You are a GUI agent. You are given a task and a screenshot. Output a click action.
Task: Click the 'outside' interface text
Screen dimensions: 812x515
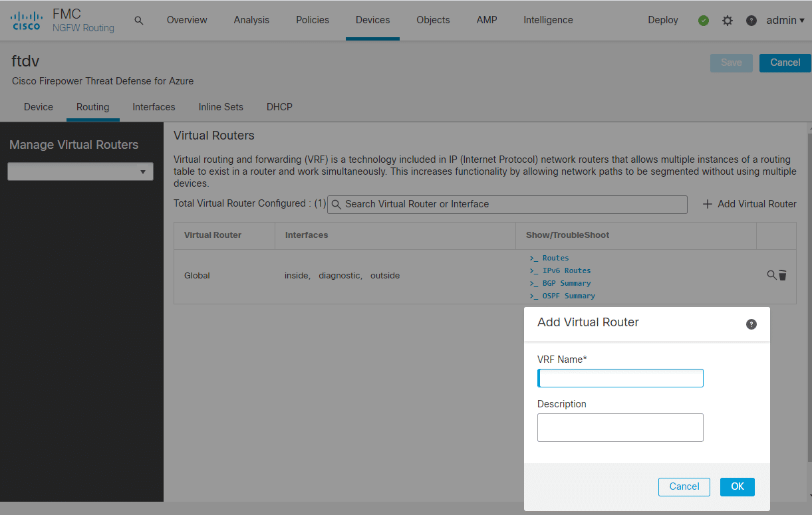(x=385, y=275)
